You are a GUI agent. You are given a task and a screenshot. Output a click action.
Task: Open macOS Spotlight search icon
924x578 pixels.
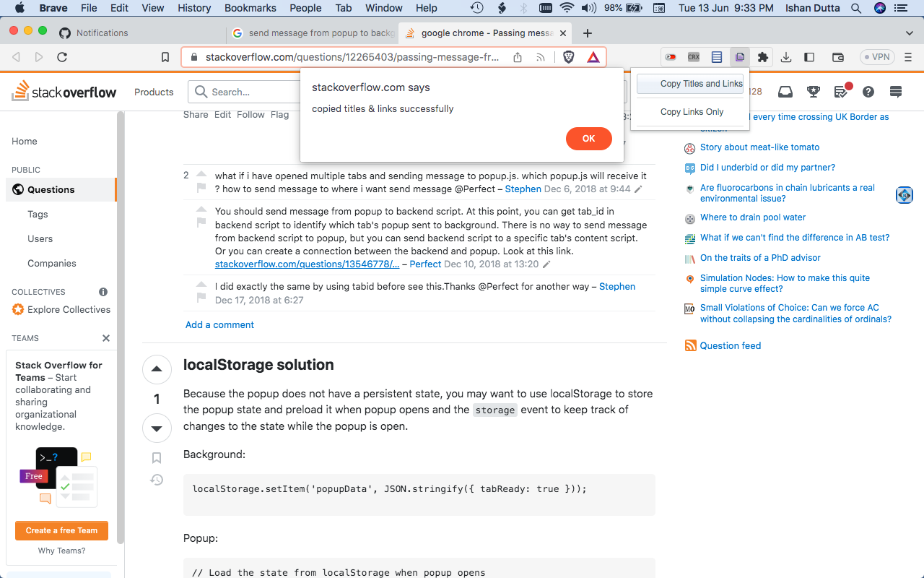click(x=855, y=8)
